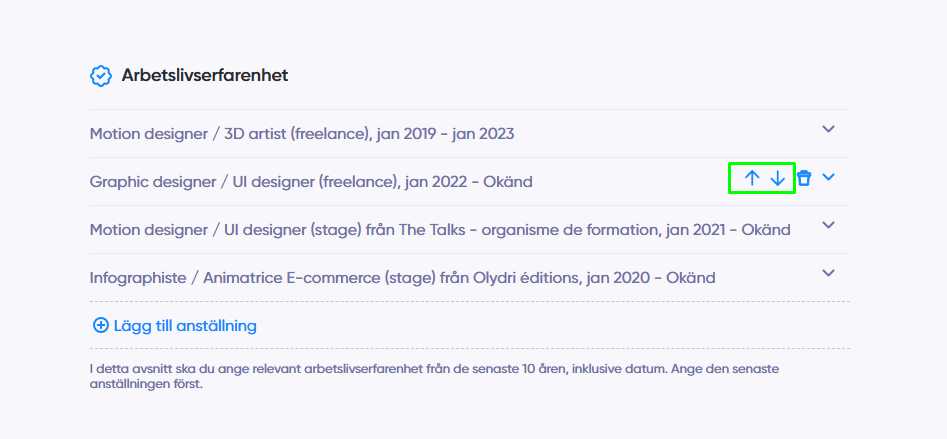Click the Lägg till anställning link text
947x439 pixels.
[185, 326]
